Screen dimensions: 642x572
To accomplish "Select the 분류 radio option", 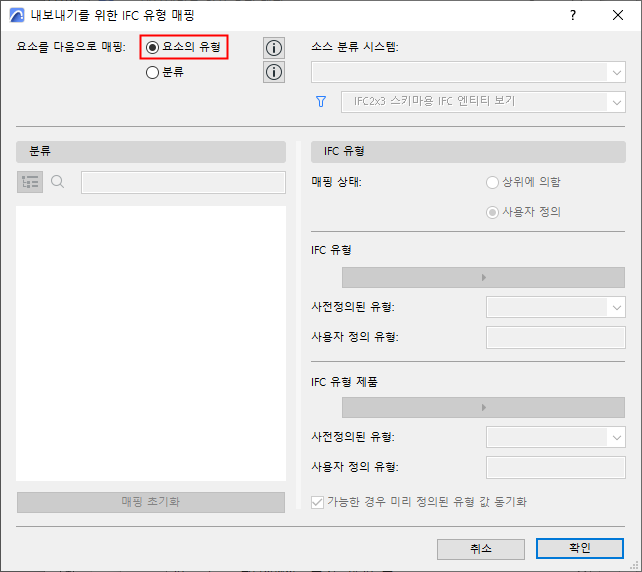I will 165,72.
